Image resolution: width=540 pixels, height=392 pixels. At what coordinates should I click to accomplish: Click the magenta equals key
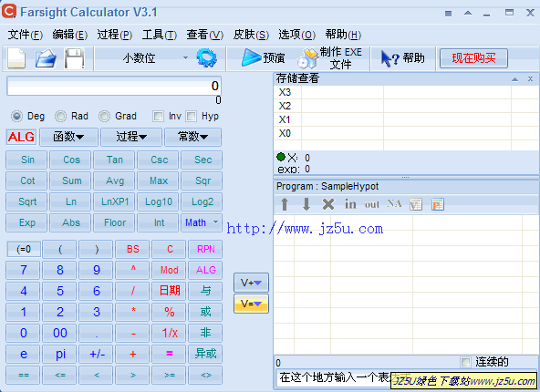(169, 354)
